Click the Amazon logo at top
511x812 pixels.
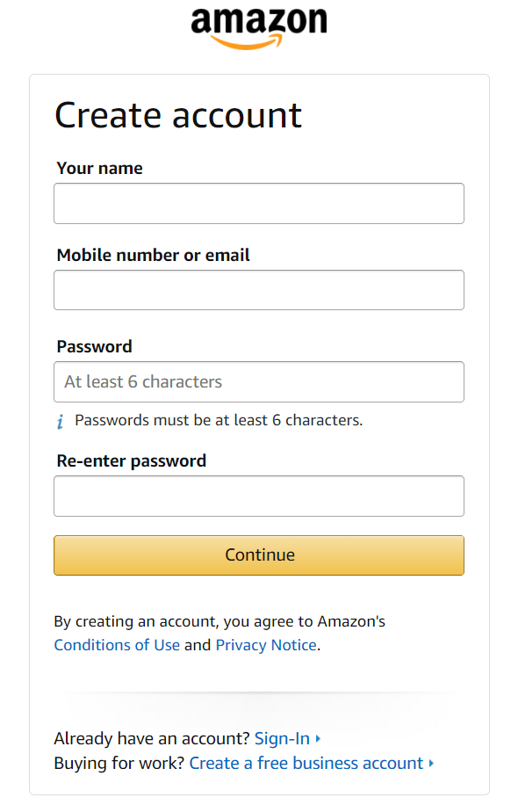[x=259, y=28]
